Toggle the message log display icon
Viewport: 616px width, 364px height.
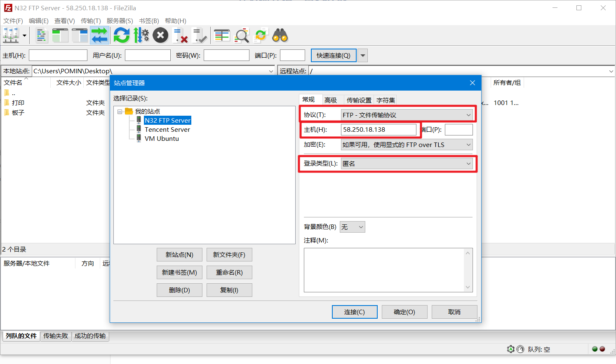coord(41,35)
